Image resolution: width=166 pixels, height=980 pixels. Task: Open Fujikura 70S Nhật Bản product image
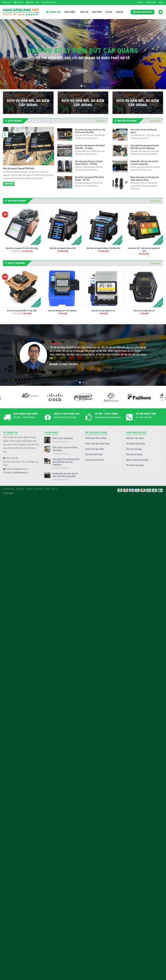[x=103, y=227]
